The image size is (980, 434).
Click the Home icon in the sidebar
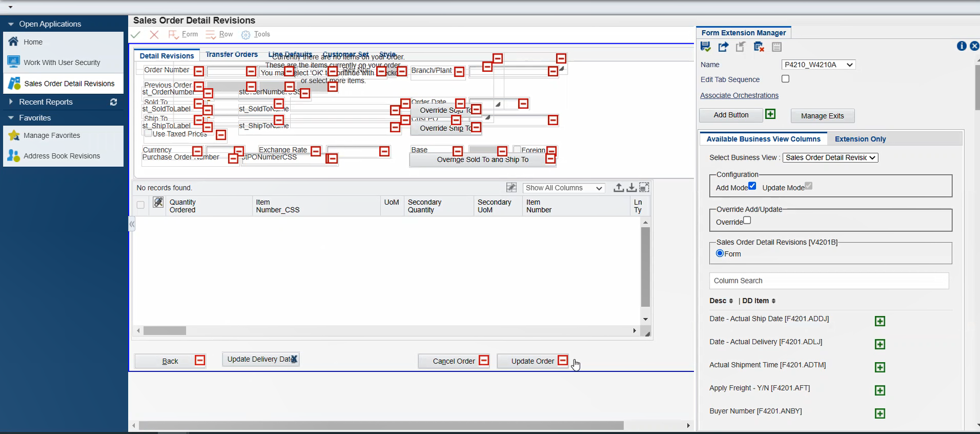14,42
